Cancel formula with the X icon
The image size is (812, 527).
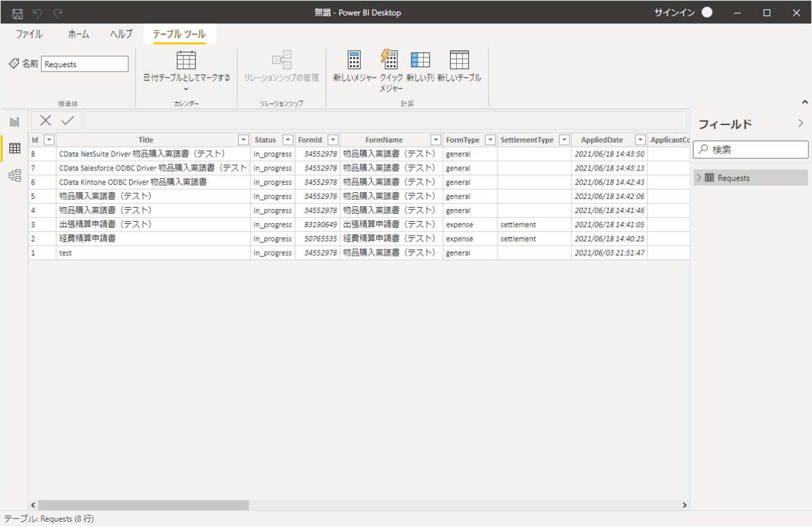coord(45,120)
